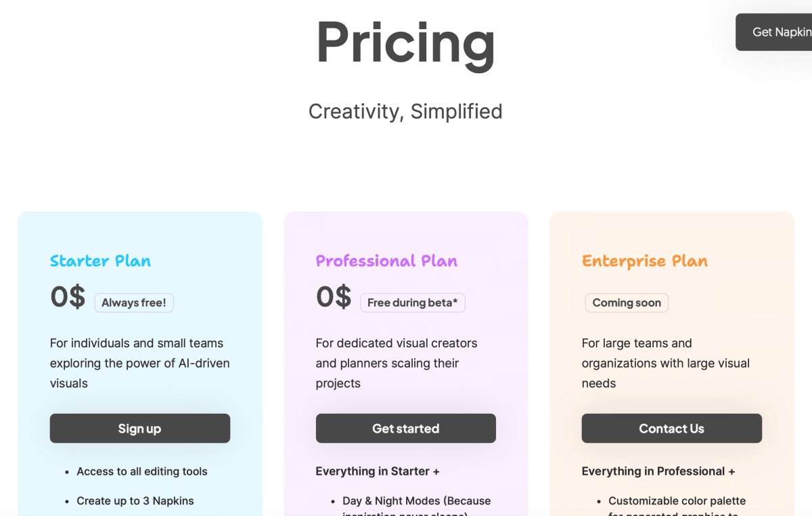Click the Enterprise Plan heading

coord(644,261)
